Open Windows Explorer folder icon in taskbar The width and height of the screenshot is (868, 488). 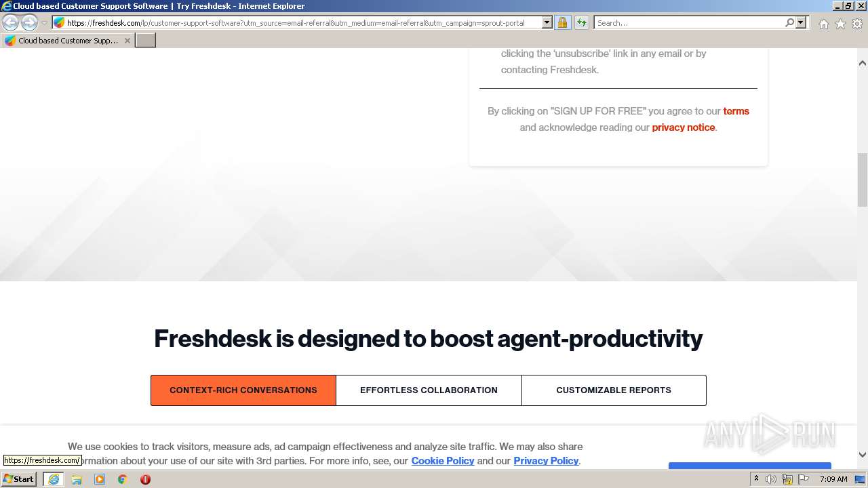tap(77, 479)
